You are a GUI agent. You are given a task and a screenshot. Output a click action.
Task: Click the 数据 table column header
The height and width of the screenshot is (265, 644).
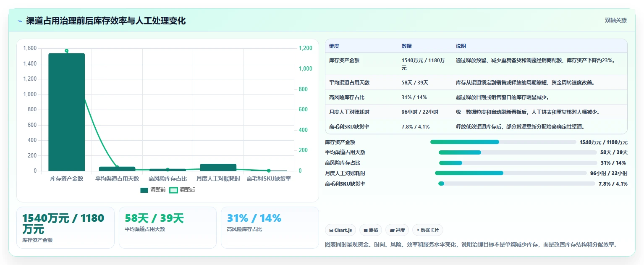click(406, 46)
